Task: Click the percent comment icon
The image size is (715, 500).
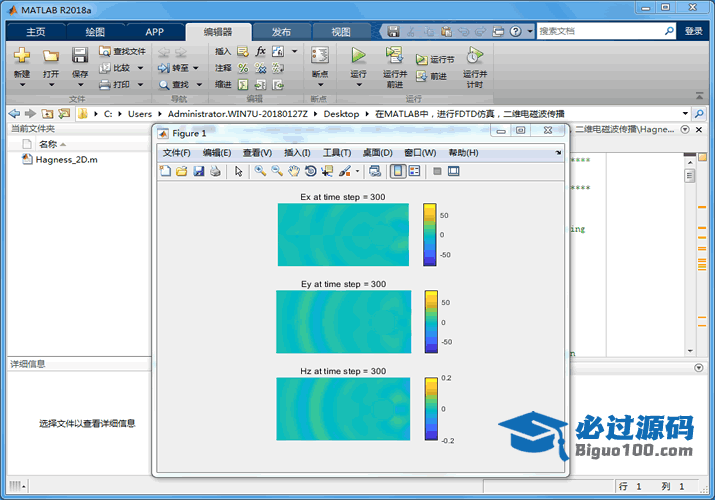Action: (243, 68)
